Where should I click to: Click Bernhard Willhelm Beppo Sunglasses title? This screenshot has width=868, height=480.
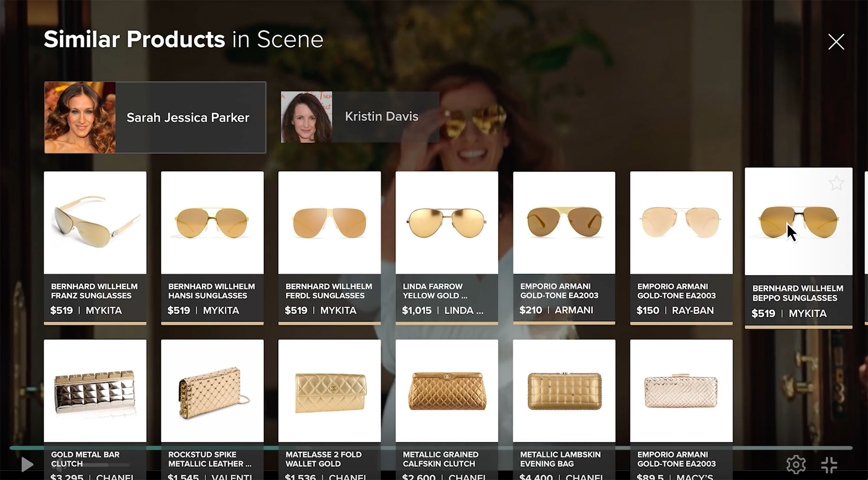797,293
